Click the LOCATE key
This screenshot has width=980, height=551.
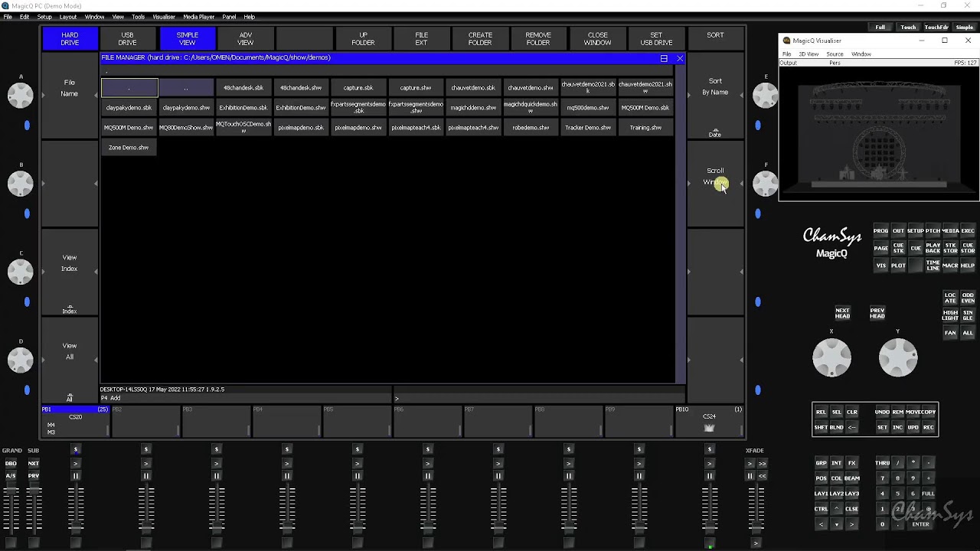950,298
